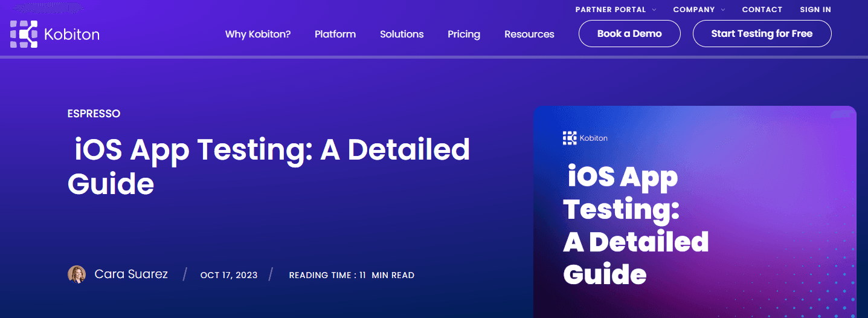Click Sign In link

(x=815, y=10)
